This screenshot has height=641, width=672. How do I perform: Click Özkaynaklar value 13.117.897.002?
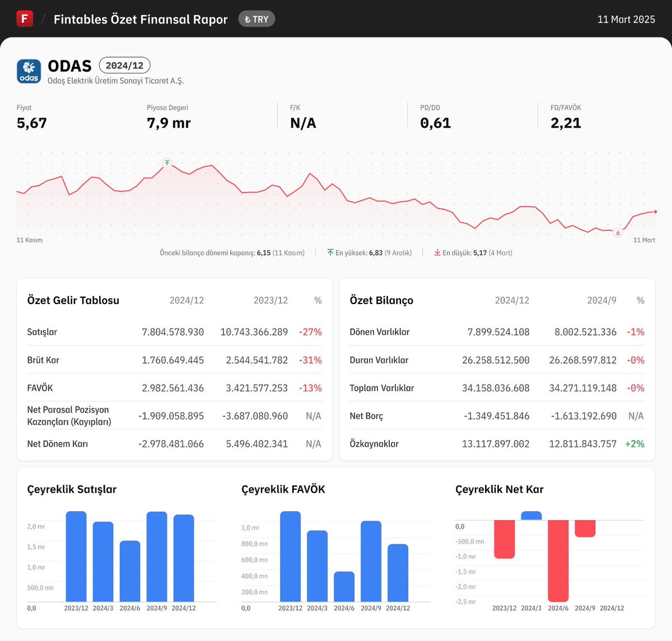point(496,444)
